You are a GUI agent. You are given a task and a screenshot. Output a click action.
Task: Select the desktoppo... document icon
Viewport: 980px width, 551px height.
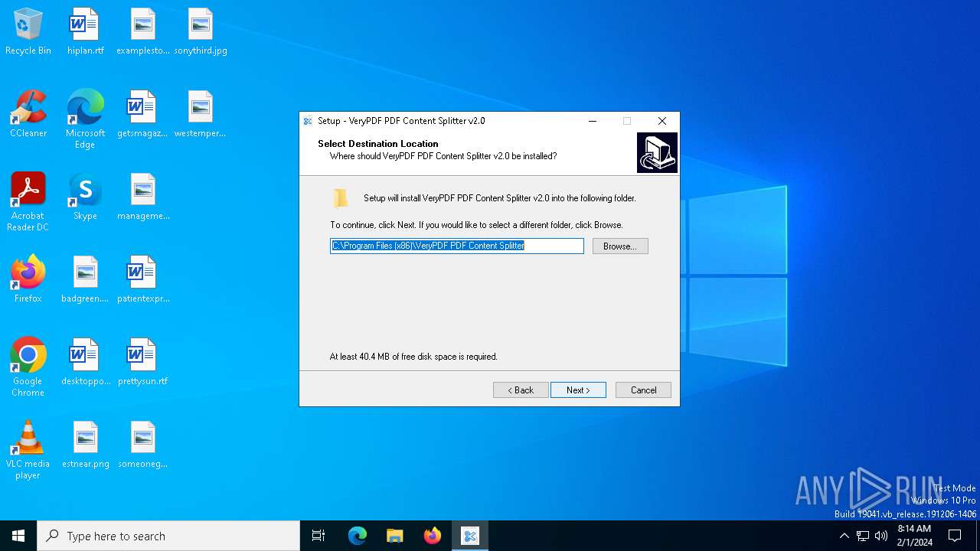coord(85,363)
